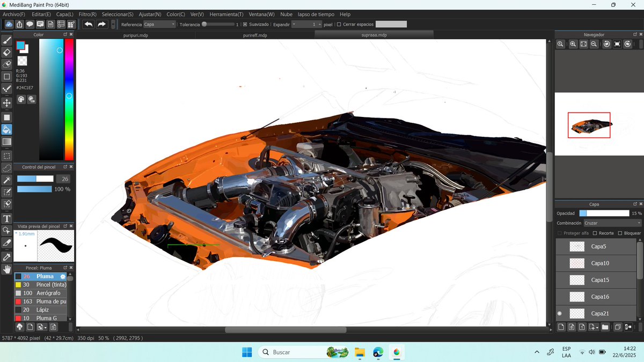Viewport: 644px width, 362px height.
Task: Click the Undo arrow in toolbar
Action: click(x=88, y=24)
